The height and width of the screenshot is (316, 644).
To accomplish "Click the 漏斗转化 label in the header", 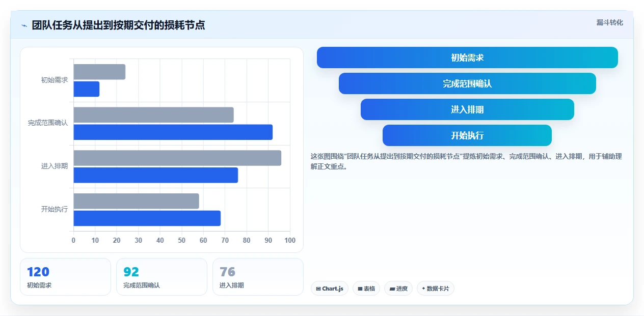I will tap(610, 22).
